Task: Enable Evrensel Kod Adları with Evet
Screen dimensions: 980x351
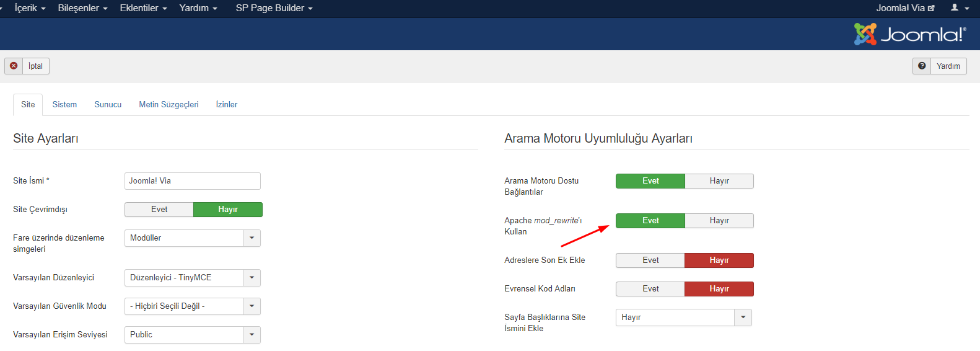Action: tap(650, 289)
